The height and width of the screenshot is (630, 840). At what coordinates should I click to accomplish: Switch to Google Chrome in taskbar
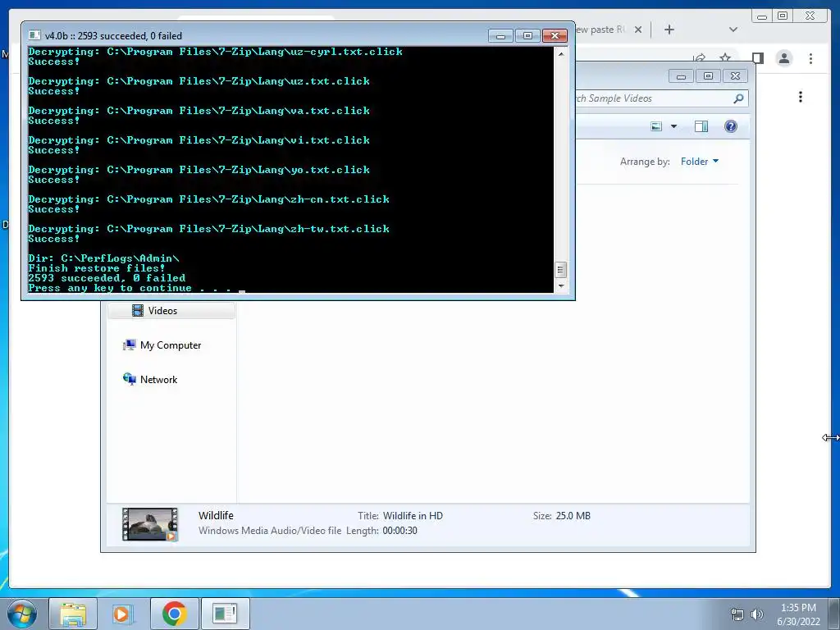(x=174, y=614)
